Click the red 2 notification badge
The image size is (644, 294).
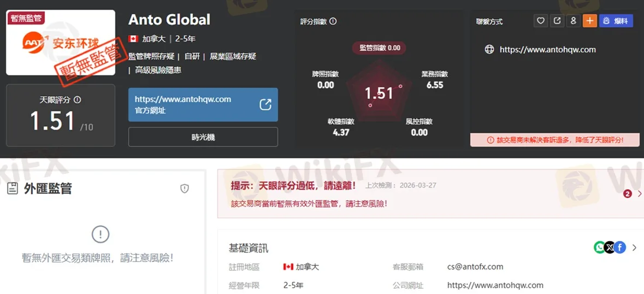point(627,193)
